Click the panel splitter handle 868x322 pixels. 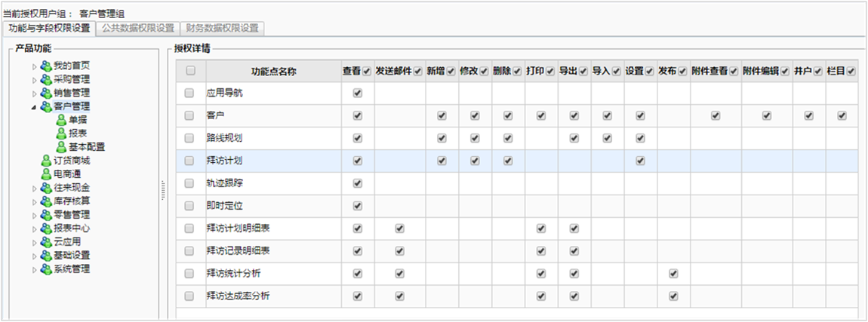[x=162, y=191]
